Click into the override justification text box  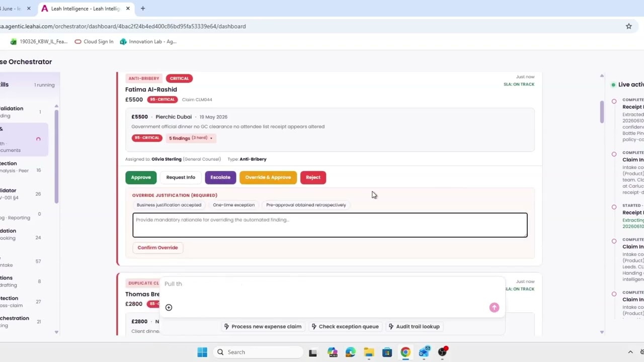(330, 225)
